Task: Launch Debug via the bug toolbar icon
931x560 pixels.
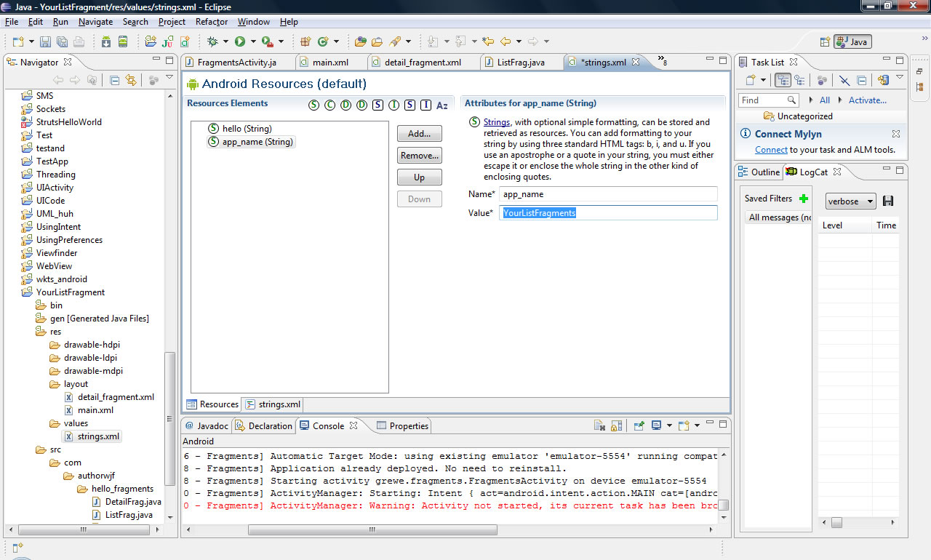Action: pos(212,42)
